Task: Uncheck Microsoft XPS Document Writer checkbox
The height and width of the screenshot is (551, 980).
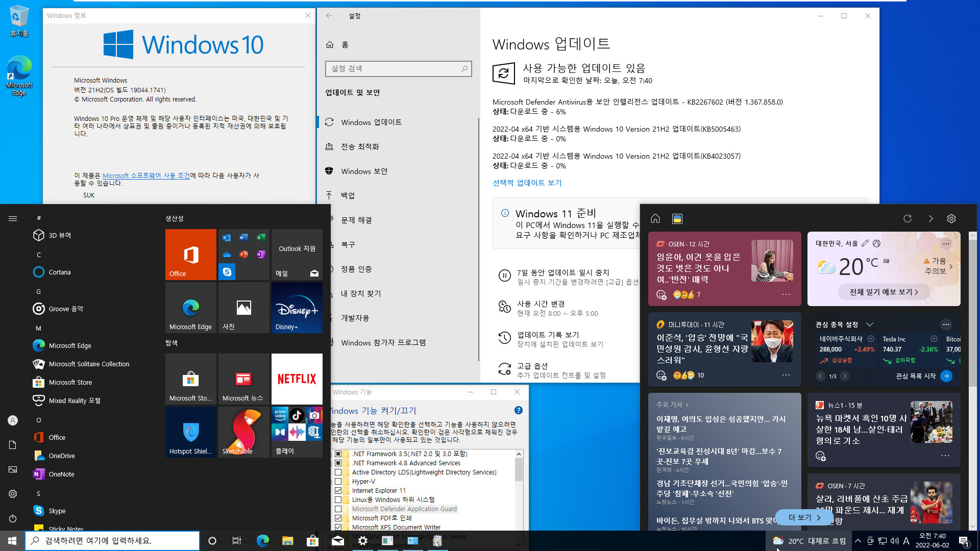Action: (338, 527)
